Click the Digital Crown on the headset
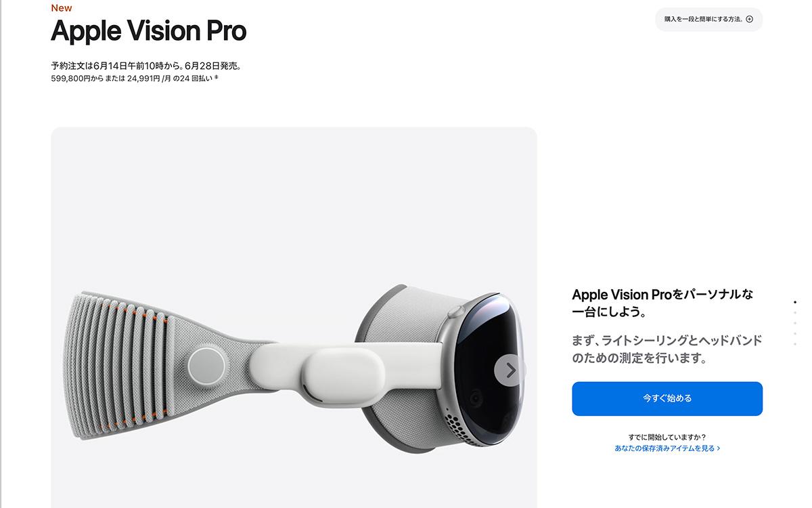Viewport: 812px width, 508px height. coord(457,311)
